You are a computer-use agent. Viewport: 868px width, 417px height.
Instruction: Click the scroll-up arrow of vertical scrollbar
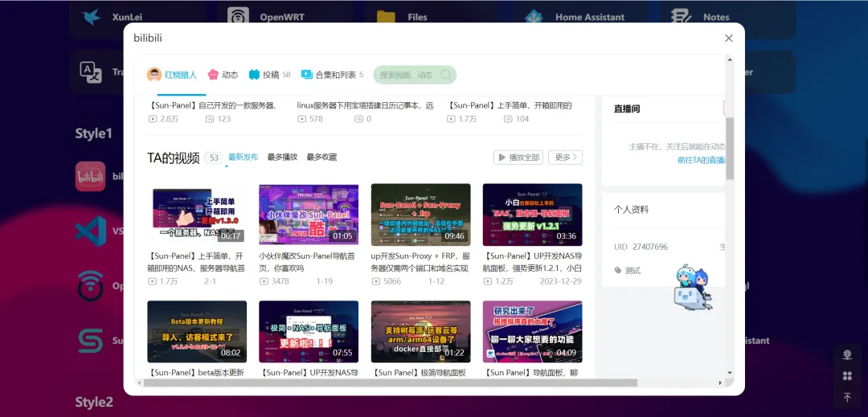[x=730, y=59]
